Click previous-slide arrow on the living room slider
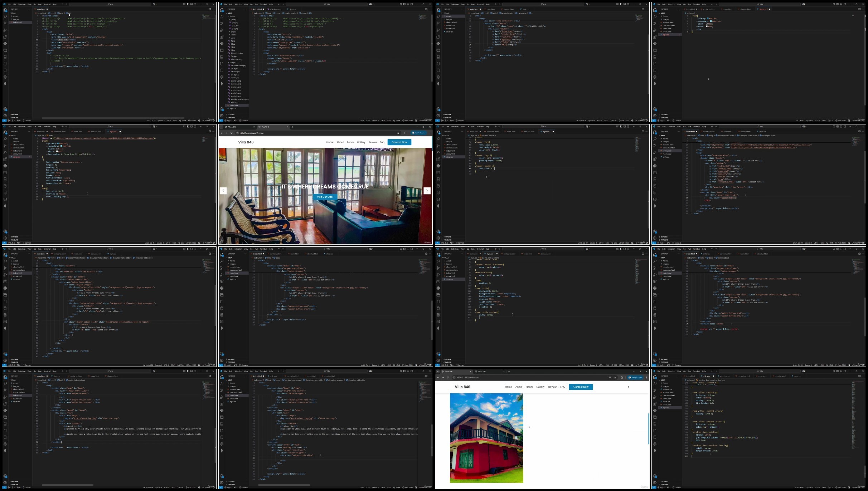Image resolution: width=868 pixels, height=491 pixels. [x=223, y=191]
